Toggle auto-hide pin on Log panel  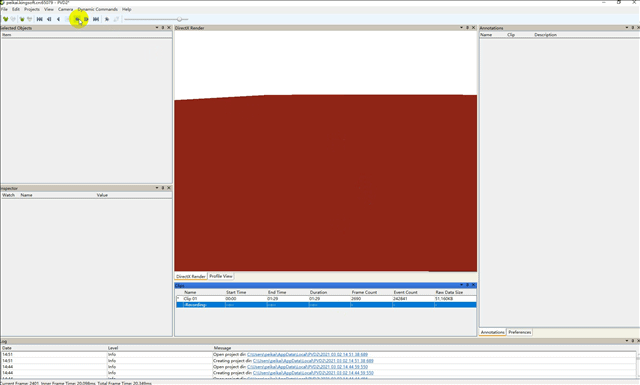(633, 340)
